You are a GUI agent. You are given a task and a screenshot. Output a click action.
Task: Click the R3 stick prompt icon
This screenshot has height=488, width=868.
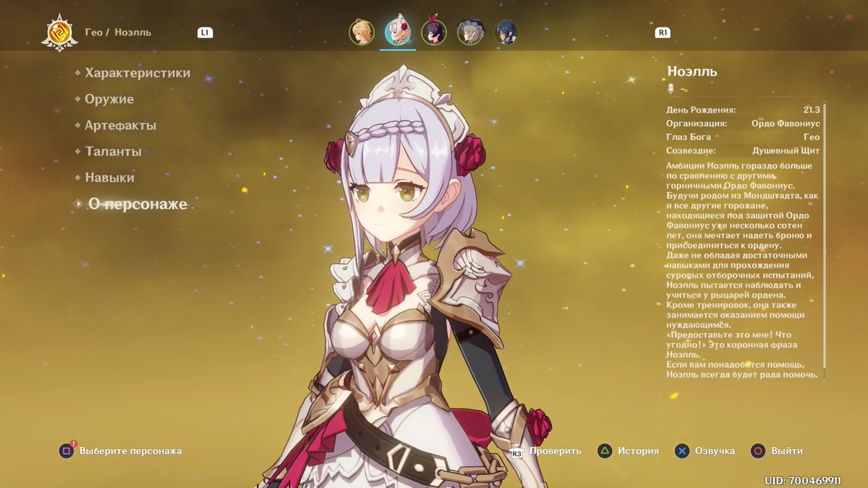[516, 452]
